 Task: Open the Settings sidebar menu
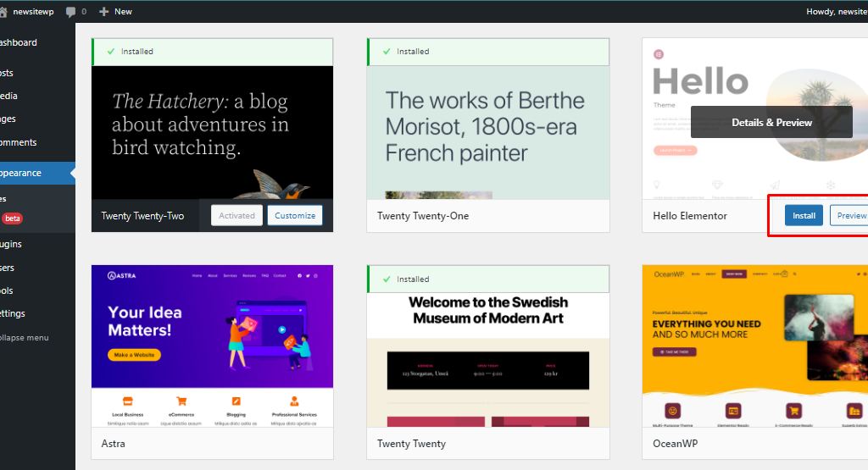point(13,313)
